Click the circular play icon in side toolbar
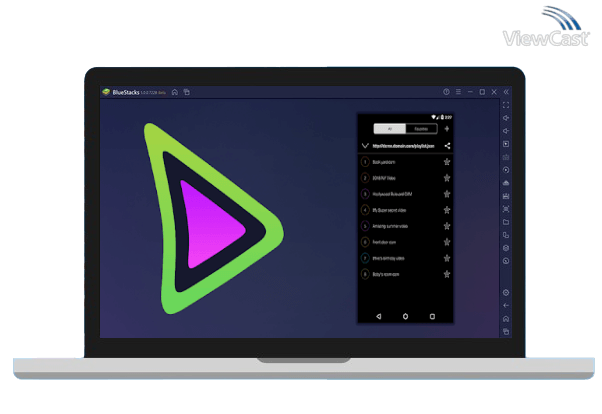This screenshot has height=414, width=602. pyautogui.click(x=506, y=170)
